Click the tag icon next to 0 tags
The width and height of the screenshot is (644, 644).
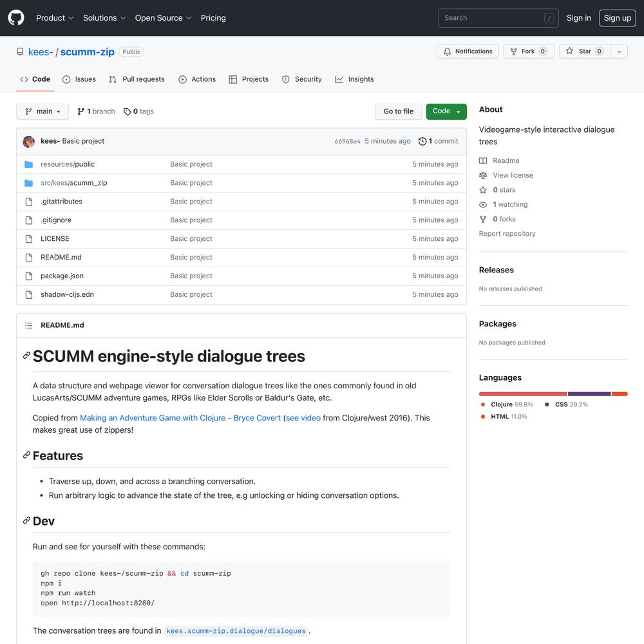coord(128,111)
